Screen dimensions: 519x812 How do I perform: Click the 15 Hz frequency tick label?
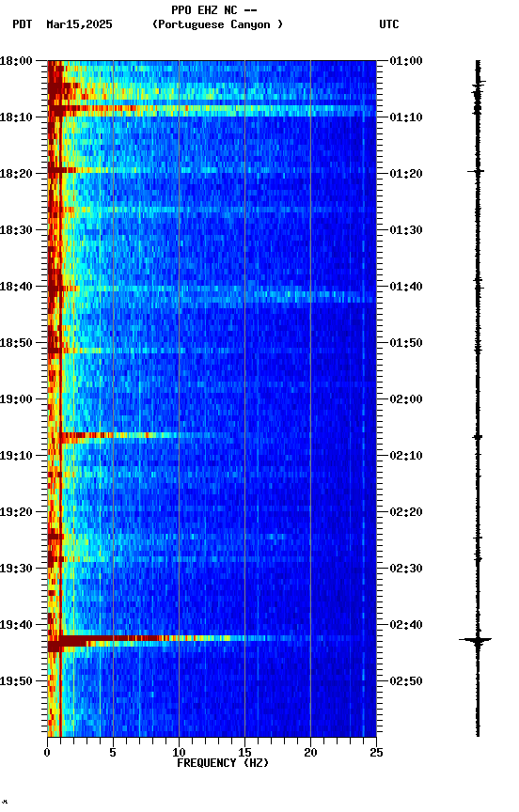click(244, 753)
